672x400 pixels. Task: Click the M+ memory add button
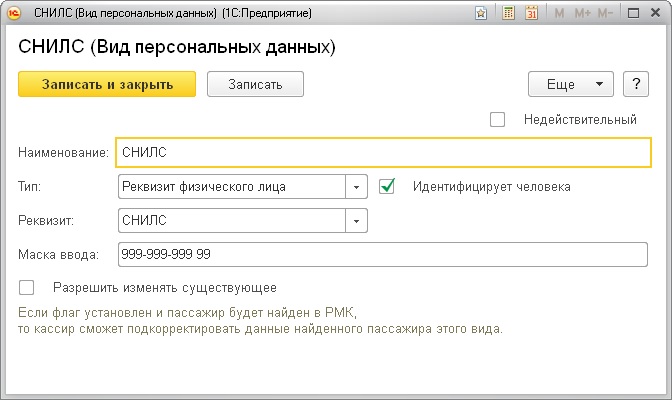[582, 14]
